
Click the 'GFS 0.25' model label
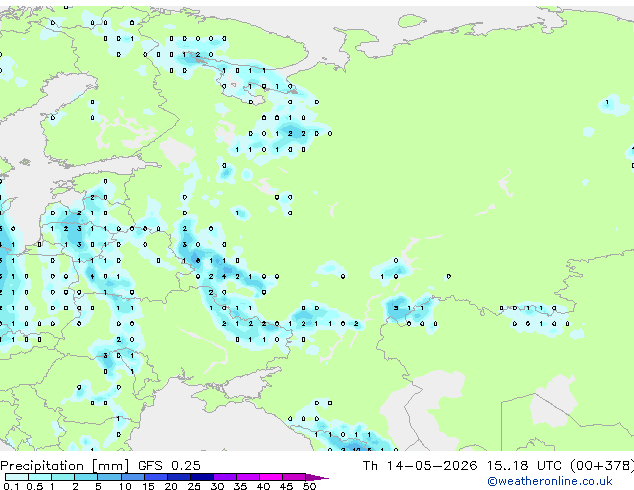coord(169,466)
